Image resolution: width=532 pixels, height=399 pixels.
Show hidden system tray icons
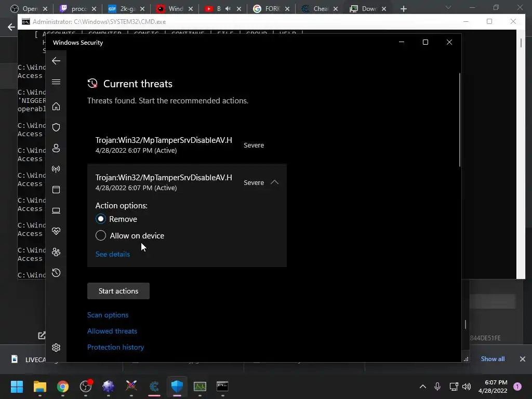pyautogui.click(x=423, y=387)
